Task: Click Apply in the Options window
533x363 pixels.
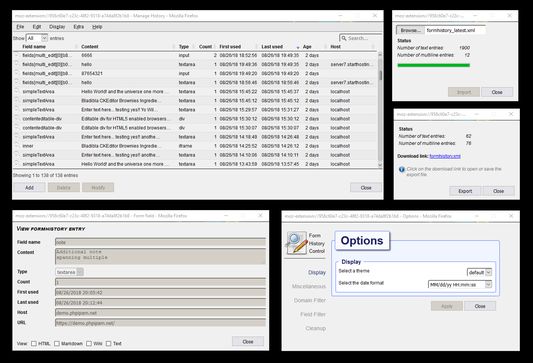Action: [x=447, y=306]
